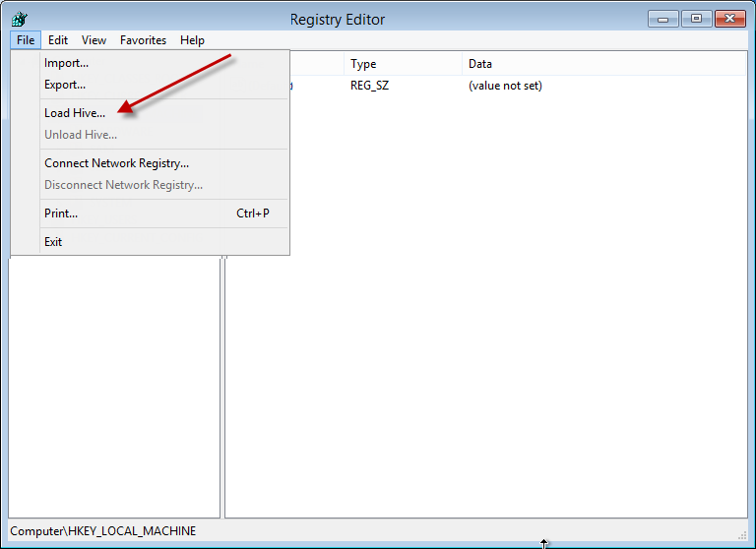Image resolution: width=756 pixels, height=549 pixels.
Task: Open the Edit menu
Action: click(58, 40)
